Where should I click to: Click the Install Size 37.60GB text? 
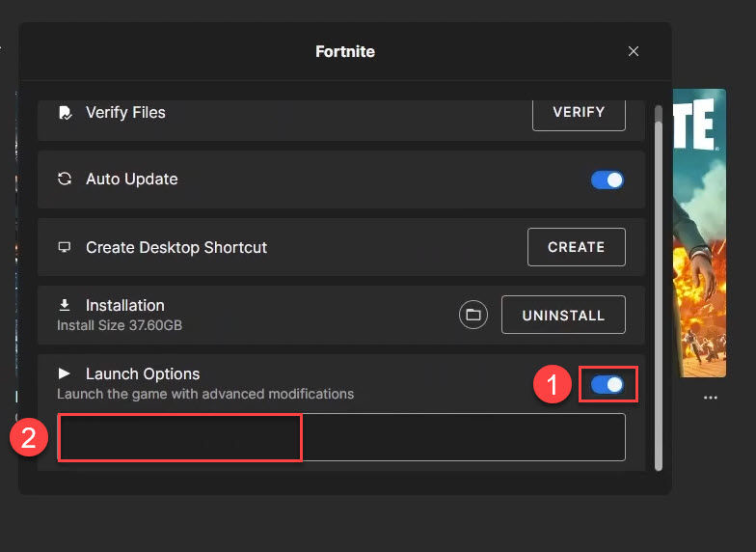pyautogui.click(x=120, y=325)
